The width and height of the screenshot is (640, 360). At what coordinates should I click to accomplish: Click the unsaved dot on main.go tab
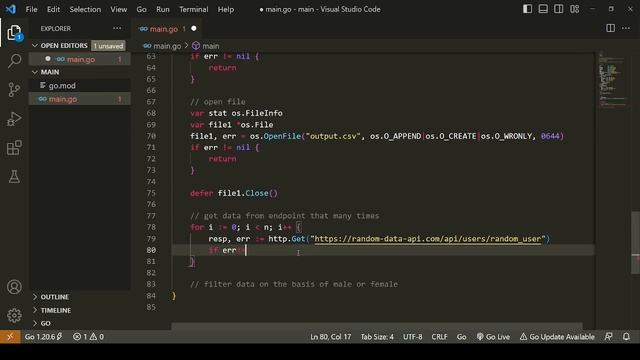[194, 29]
